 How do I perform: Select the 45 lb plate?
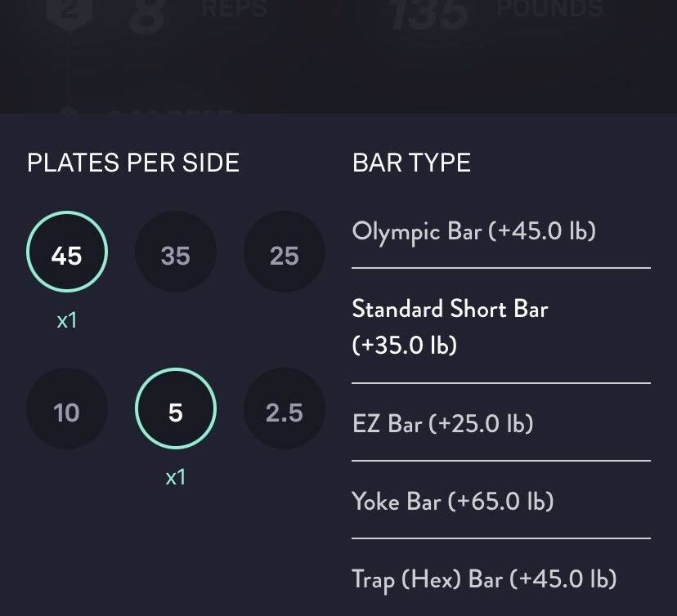click(66, 256)
